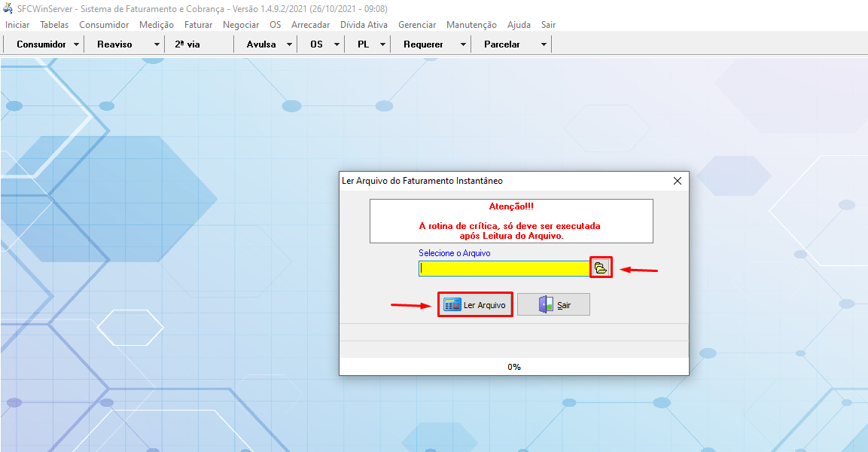The height and width of the screenshot is (452, 868).
Task: Open the OS toolbar dropdown arrow
Action: [x=337, y=44]
